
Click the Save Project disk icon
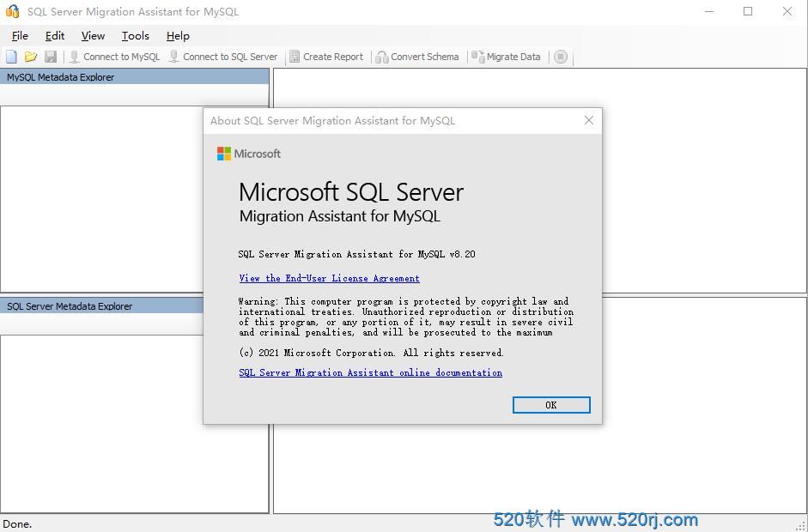[51, 57]
